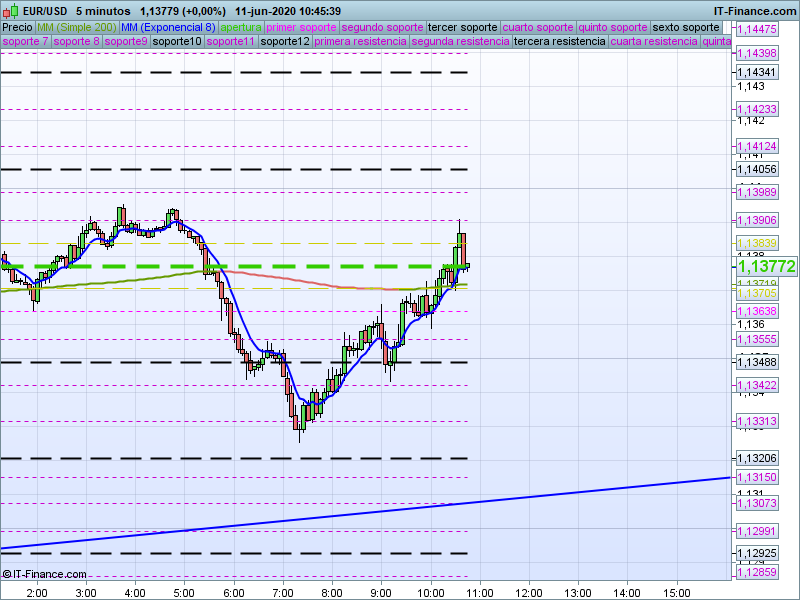
Task: Click the Precio legend label
Action: [x=17, y=27]
